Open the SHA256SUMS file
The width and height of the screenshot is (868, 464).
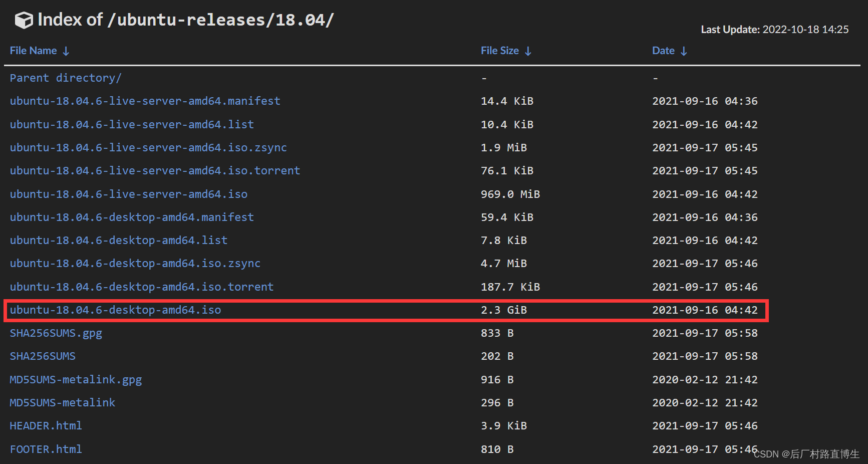[x=43, y=356]
